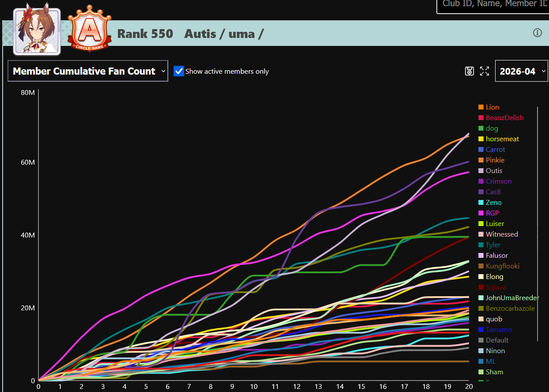Select JohnUmaBreeder in the legend
The height and width of the screenshot is (392, 549).
tap(509, 298)
